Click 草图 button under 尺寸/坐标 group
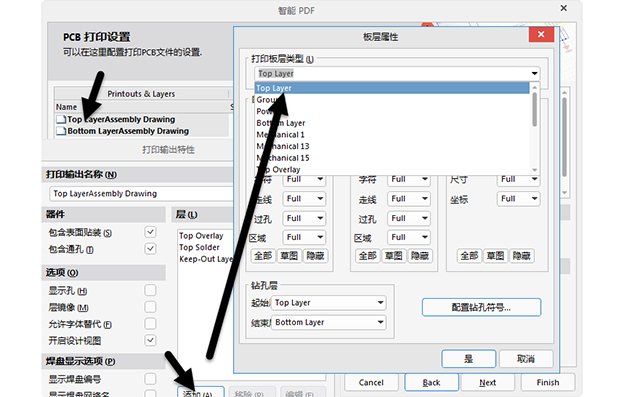This screenshot has width=640, height=397. [x=496, y=256]
